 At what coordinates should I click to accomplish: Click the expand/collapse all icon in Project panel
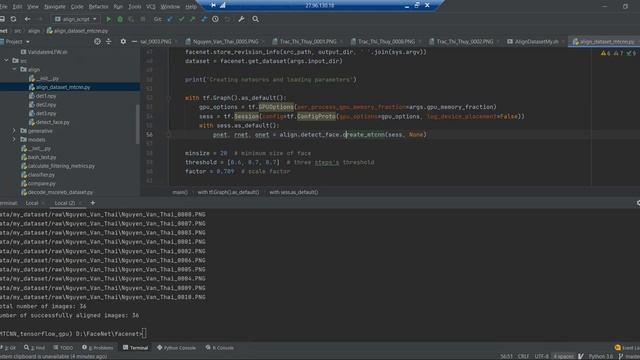[x=109, y=42]
